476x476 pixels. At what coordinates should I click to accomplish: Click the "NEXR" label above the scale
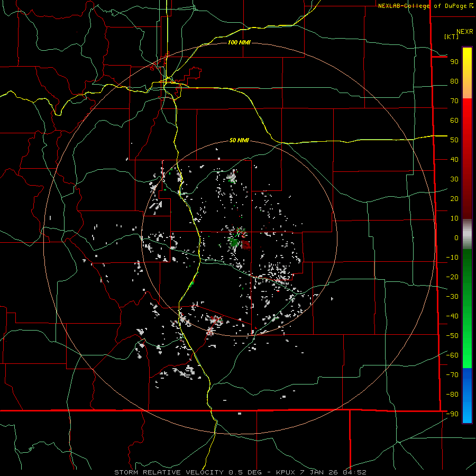[x=465, y=32]
